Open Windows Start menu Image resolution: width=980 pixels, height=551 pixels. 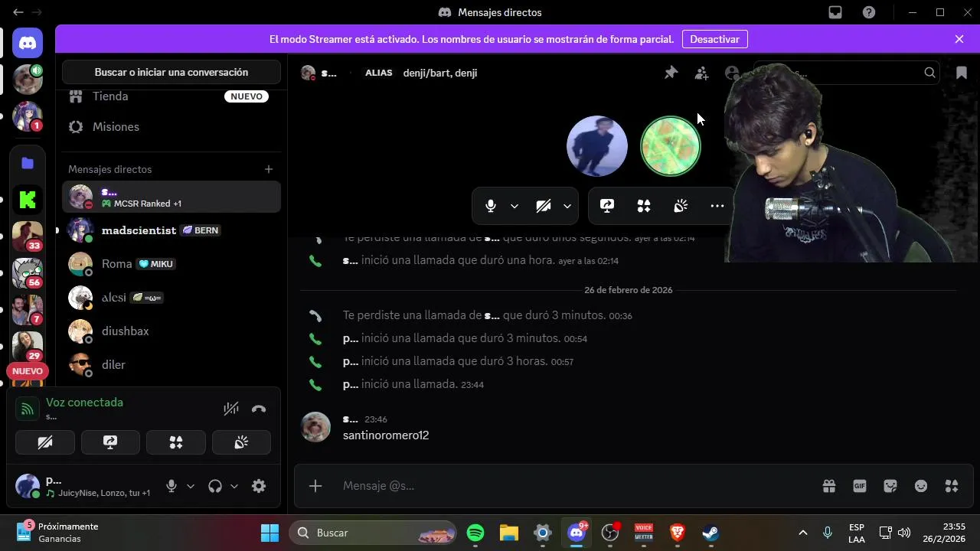[x=269, y=533]
